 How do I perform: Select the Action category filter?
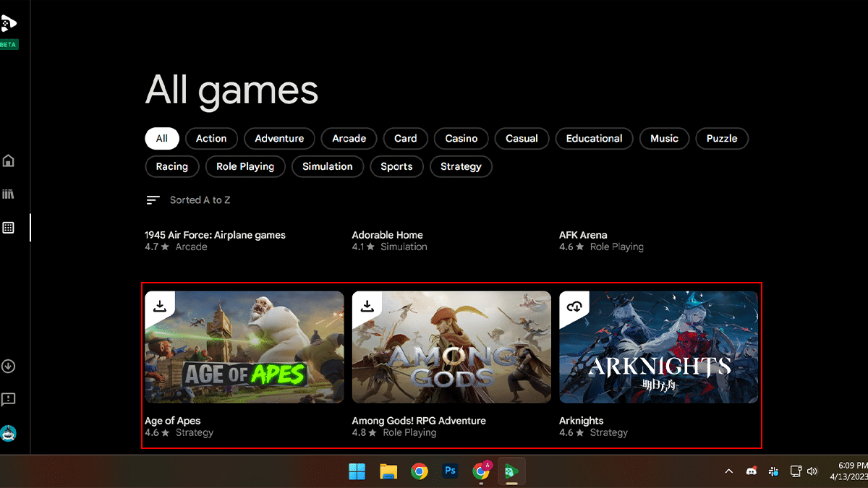point(211,139)
